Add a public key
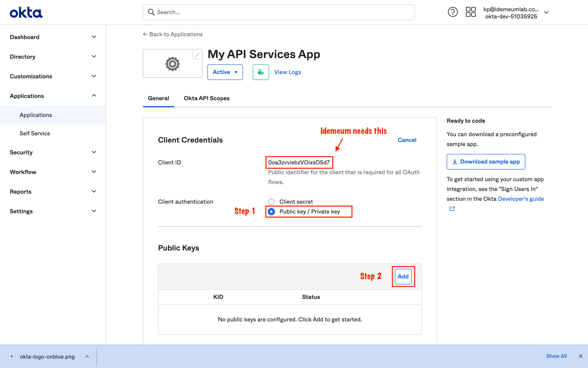 403,276
